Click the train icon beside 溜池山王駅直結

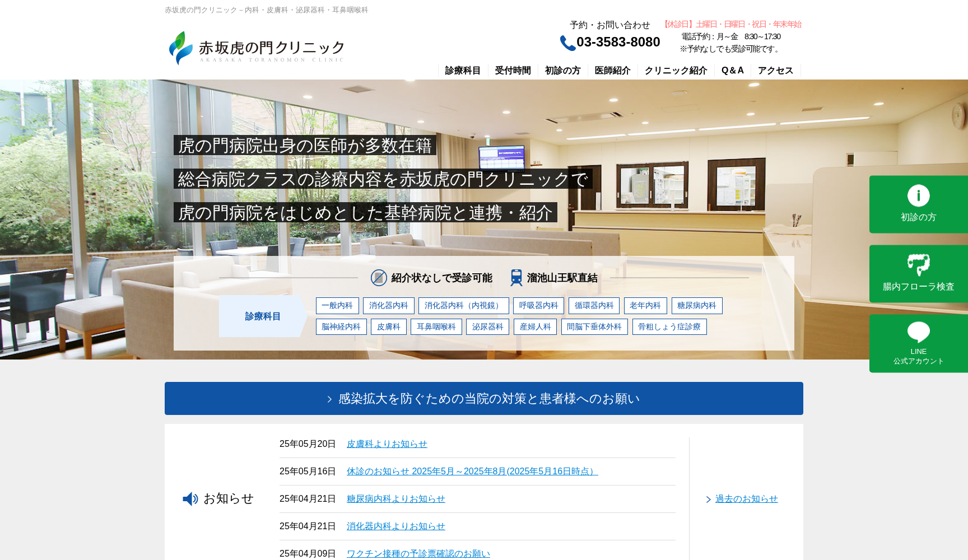[516, 277]
